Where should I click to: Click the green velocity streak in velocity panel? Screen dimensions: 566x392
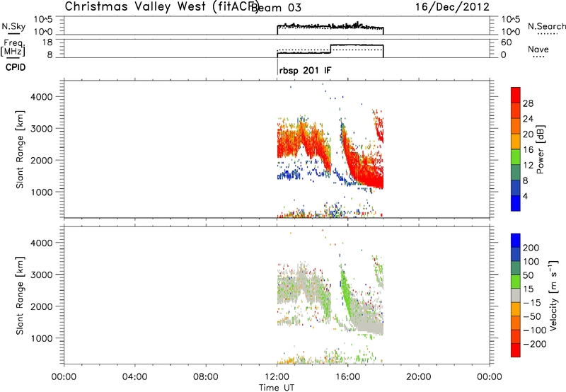click(x=345, y=292)
